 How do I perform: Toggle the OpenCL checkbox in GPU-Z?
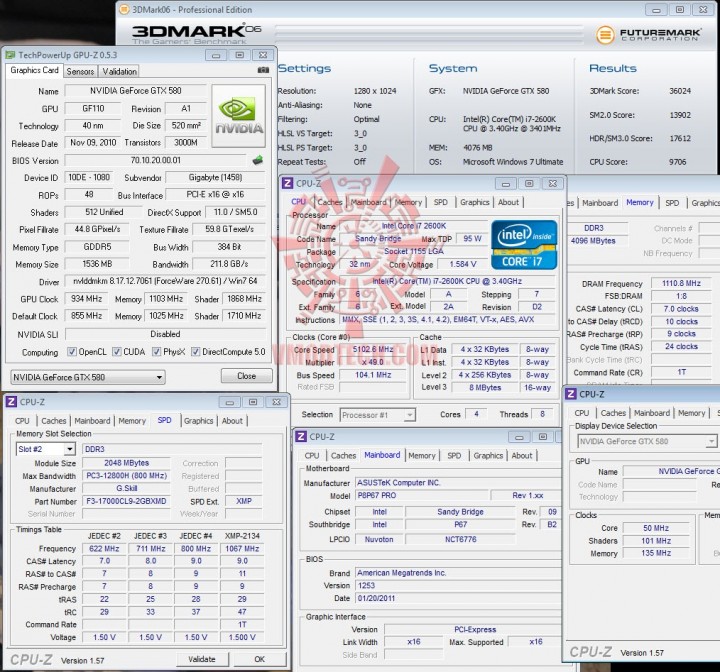click(x=72, y=352)
